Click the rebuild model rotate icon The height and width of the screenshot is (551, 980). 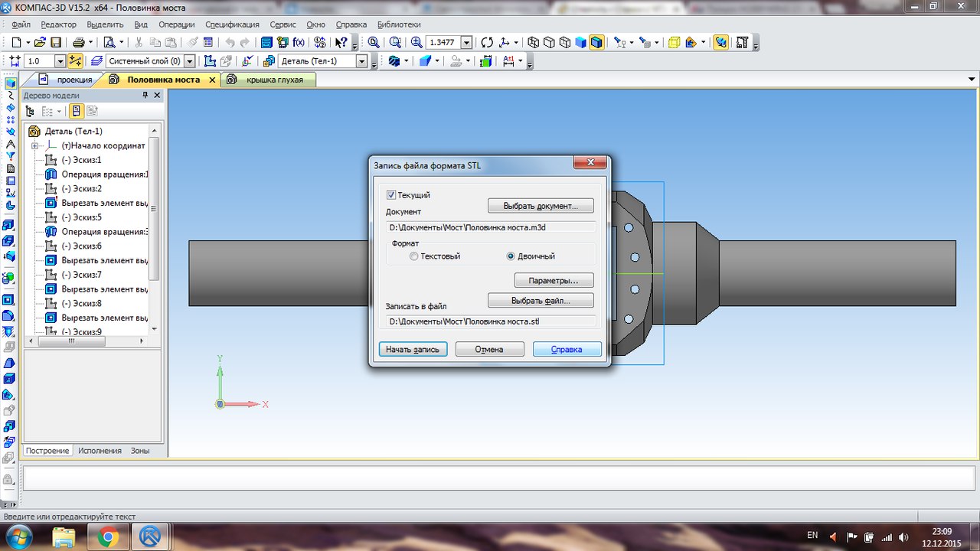(487, 43)
